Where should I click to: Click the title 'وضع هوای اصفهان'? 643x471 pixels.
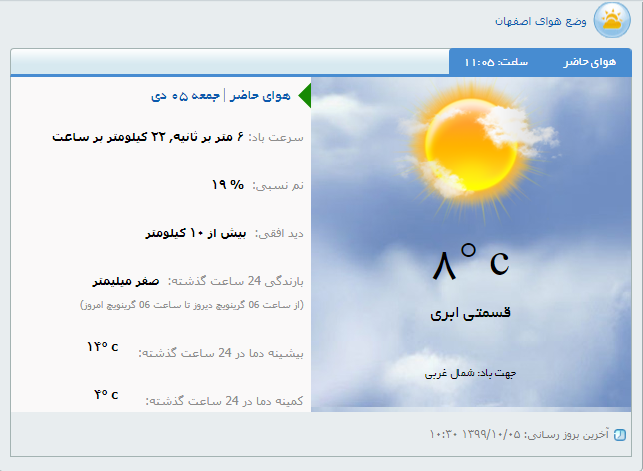[x=540, y=21]
